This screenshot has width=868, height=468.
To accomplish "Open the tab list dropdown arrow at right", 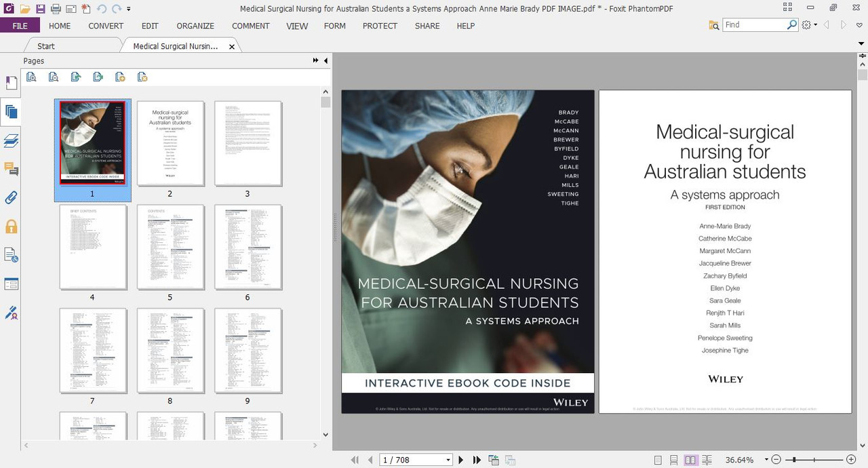I will point(861,44).
